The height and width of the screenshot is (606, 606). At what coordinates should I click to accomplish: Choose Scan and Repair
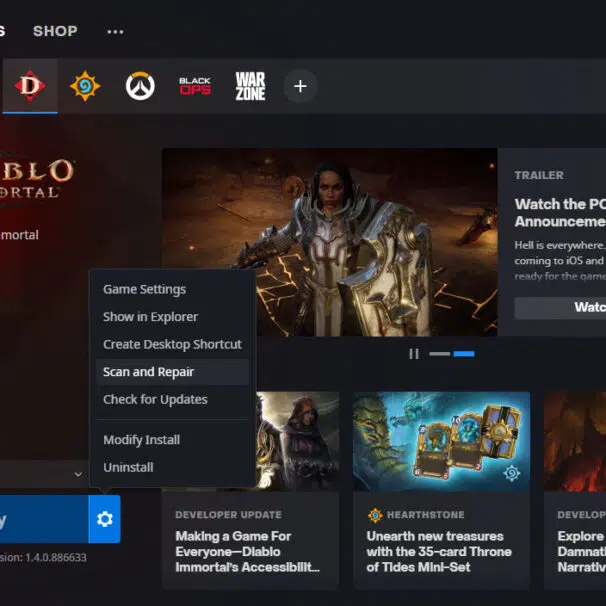[172, 372]
